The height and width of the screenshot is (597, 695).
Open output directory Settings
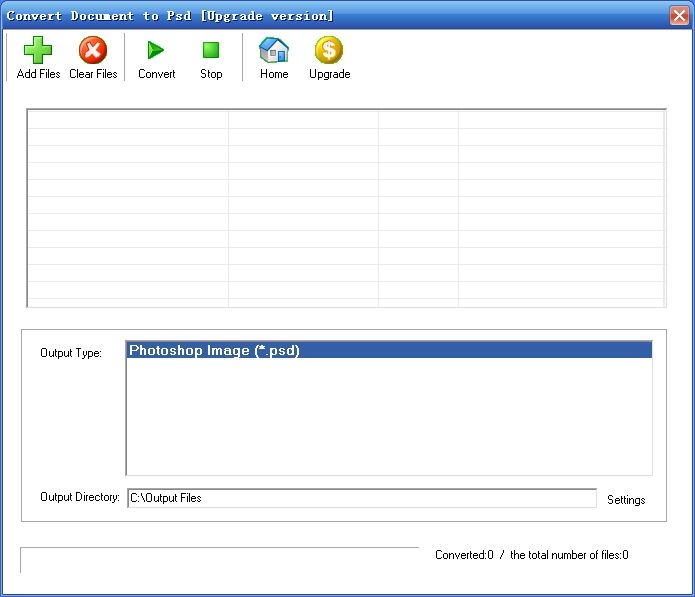click(626, 500)
